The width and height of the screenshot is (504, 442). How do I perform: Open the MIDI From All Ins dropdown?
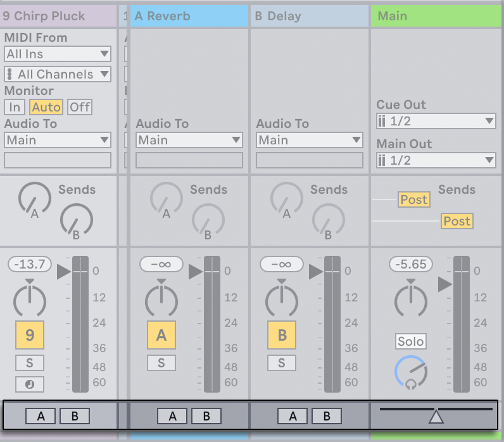[58, 54]
